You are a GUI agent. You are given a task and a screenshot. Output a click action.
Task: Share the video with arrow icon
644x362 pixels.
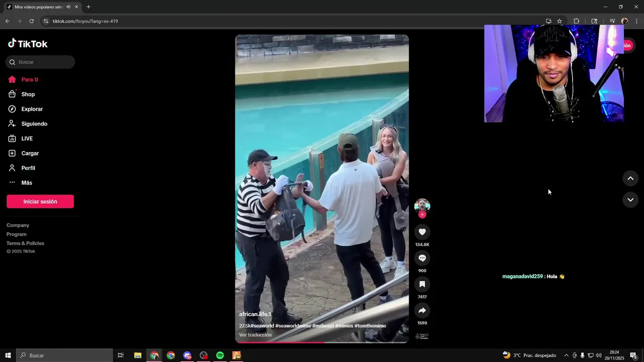[x=422, y=310]
